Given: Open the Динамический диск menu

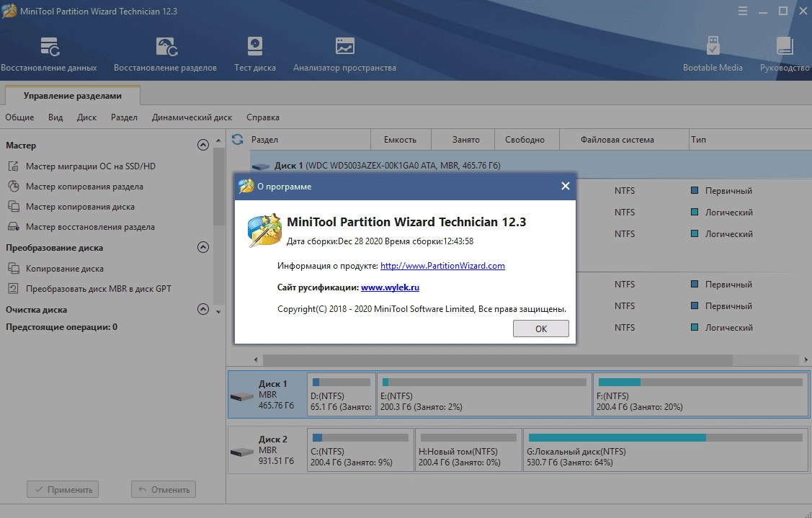Looking at the screenshot, I should click(192, 117).
